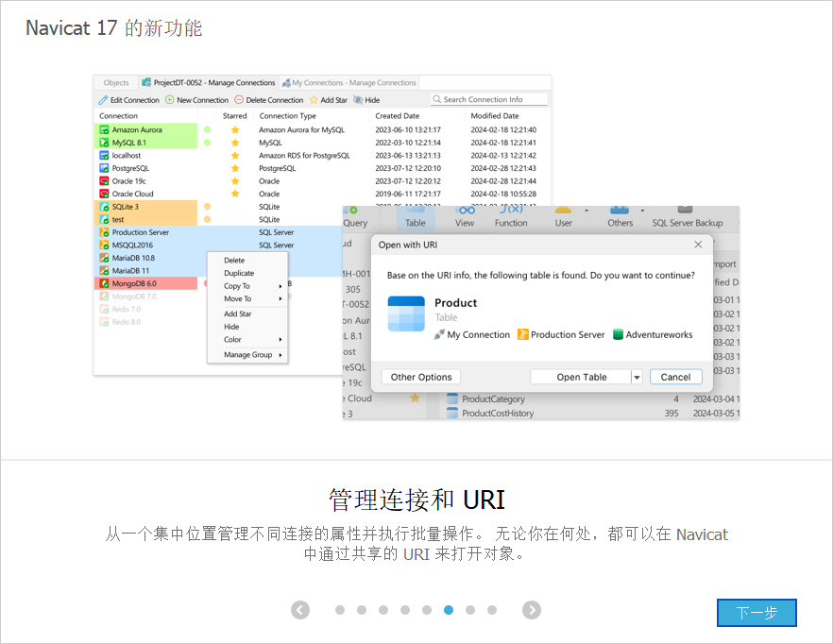The width and height of the screenshot is (833, 644).
Task: Select the Oracle 19c connection icon
Action: click(x=104, y=180)
